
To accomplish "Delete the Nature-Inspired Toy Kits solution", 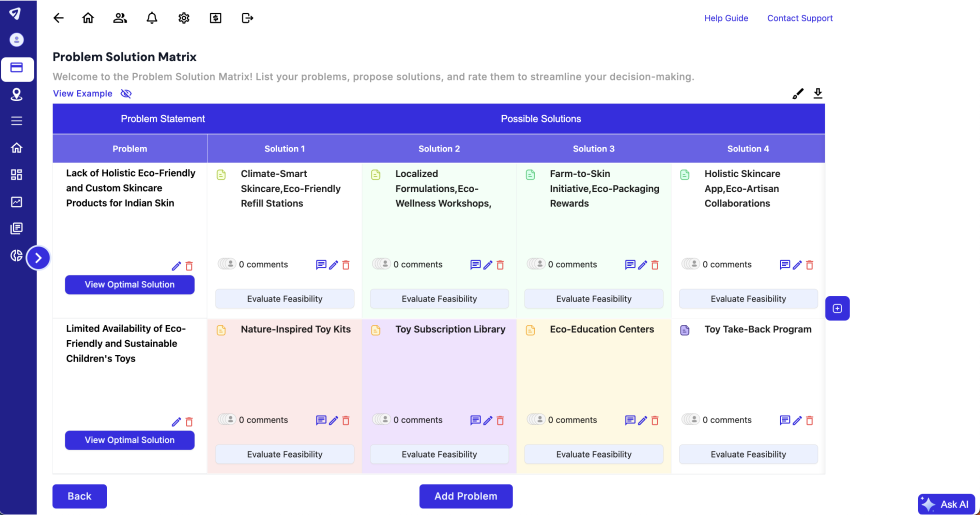I will pyautogui.click(x=346, y=421).
